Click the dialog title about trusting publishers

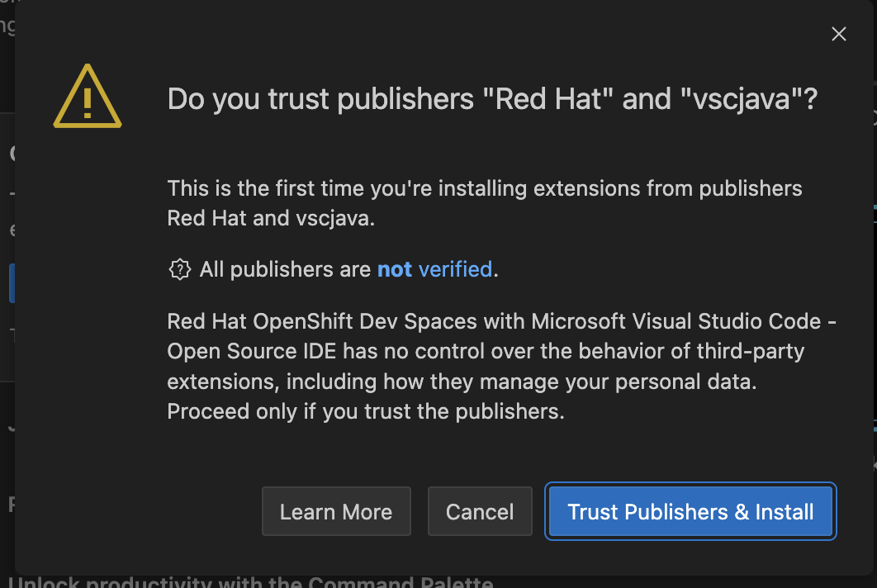(492, 100)
